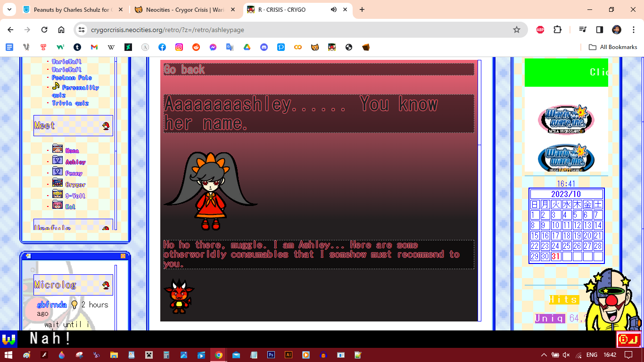Open the Reddit bookmark
This screenshot has height=362, width=644.
(196, 47)
